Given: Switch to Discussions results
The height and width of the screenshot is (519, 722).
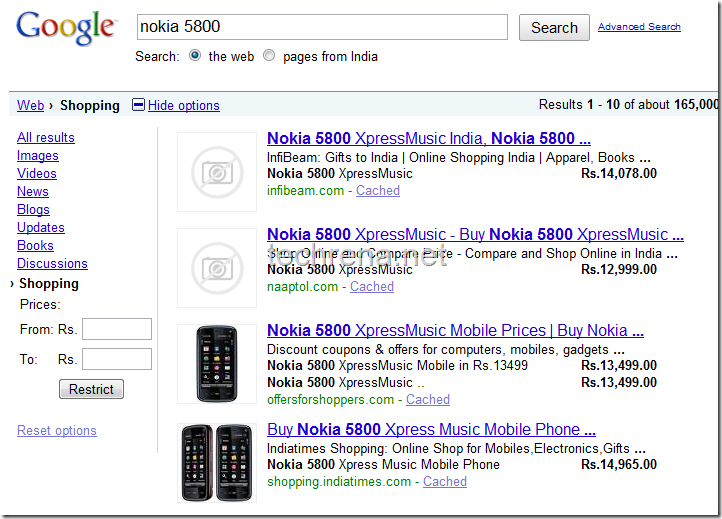Looking at the screenshot, I should pyautogui.click(x=52, y=263).
